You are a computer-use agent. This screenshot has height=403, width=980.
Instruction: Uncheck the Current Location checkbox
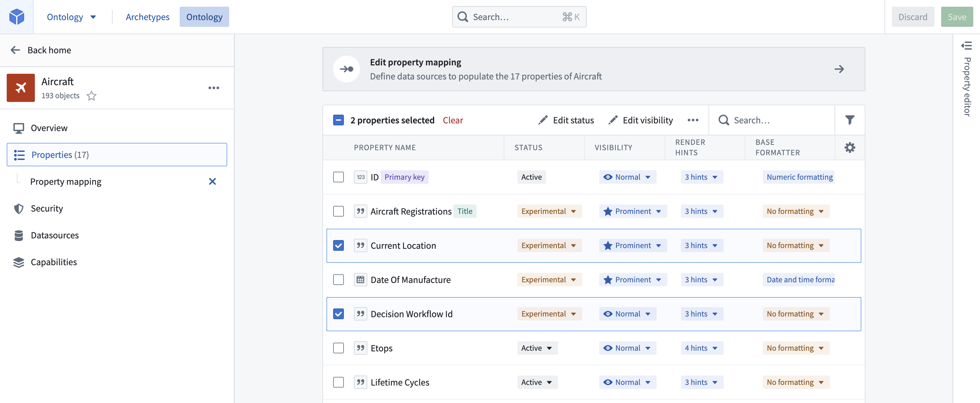(x=338, y=245)
